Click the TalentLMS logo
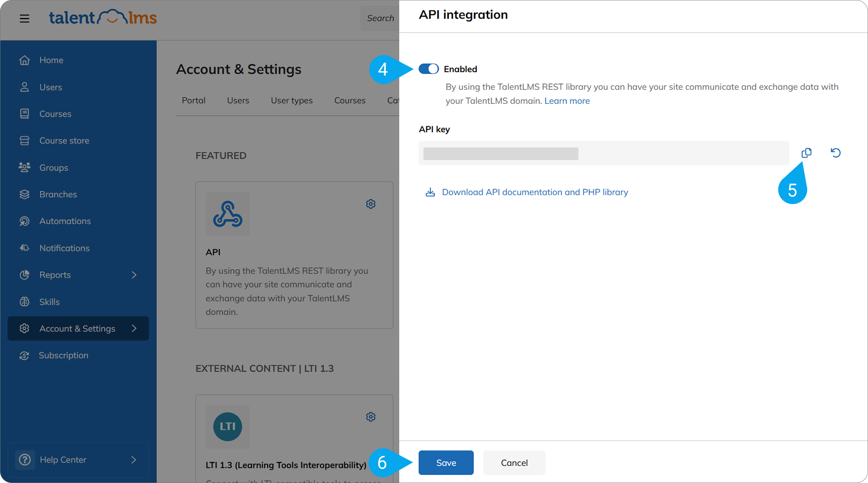 point(103,17)
